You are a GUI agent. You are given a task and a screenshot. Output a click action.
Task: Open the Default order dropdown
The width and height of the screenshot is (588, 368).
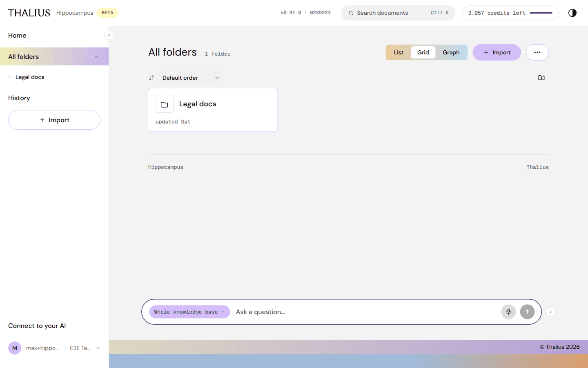[191, 78]
